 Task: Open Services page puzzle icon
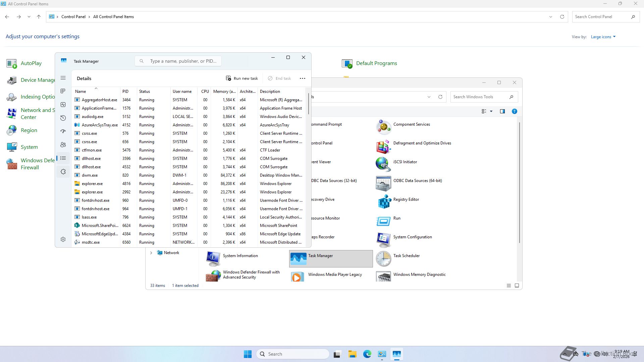click(x=63, y=172)
